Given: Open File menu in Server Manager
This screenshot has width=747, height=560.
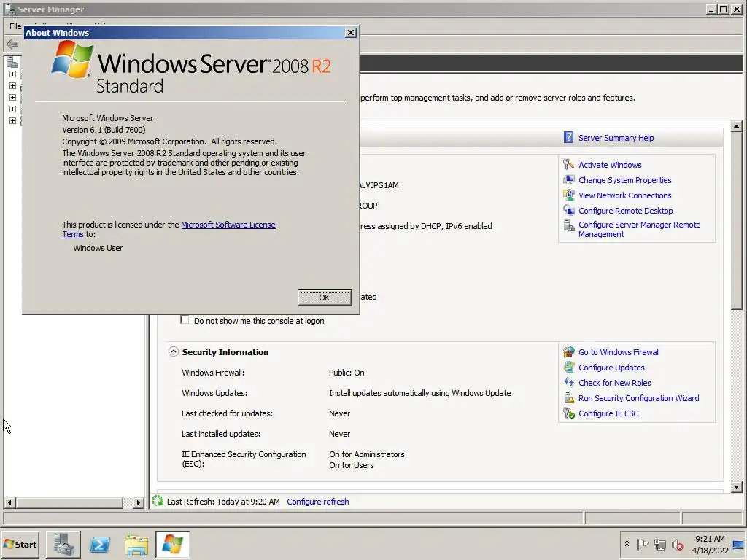Looking at the screenshot, I should coord(15,26).
